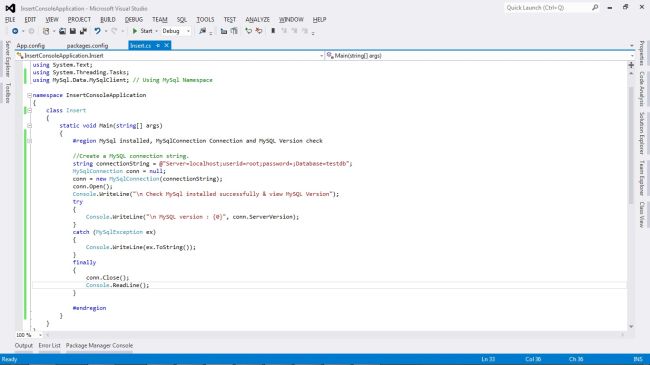Click the split editor icon above the scrollbar
This screenshot has width=650, height=365.
[x=631, y=65]
